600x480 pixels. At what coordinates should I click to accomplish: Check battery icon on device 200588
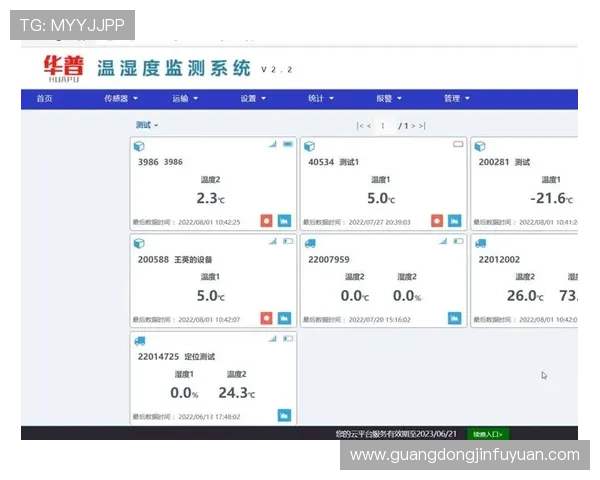click(x=288, y=241)
